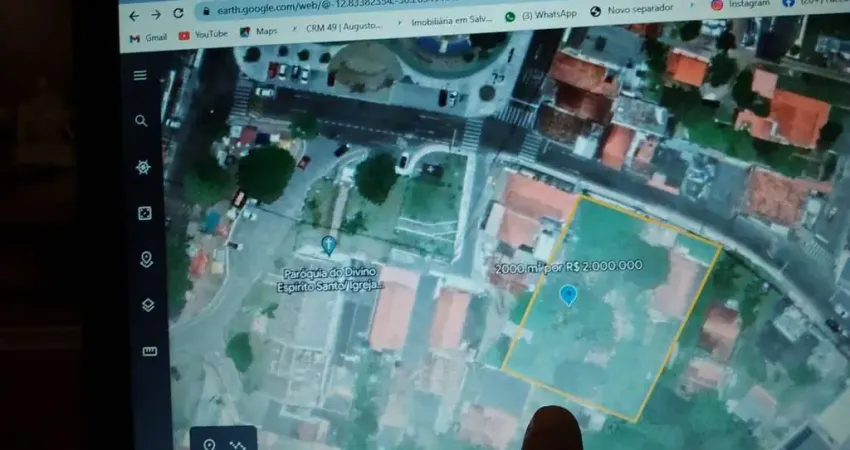Click the church marker for Paróquia do Divino
Screen dimensions: 850x450
pyautogui.click(x=329, y=245)
